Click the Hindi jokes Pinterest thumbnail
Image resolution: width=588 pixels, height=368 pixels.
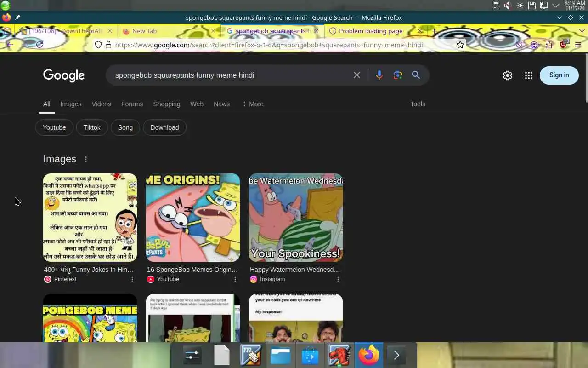click(x=90, y=218)
